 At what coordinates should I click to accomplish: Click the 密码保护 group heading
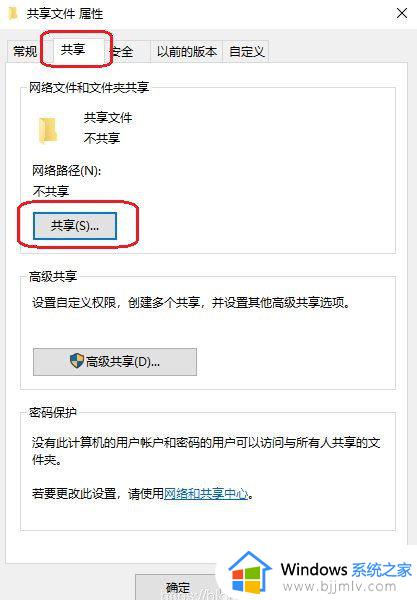point(53,412)
